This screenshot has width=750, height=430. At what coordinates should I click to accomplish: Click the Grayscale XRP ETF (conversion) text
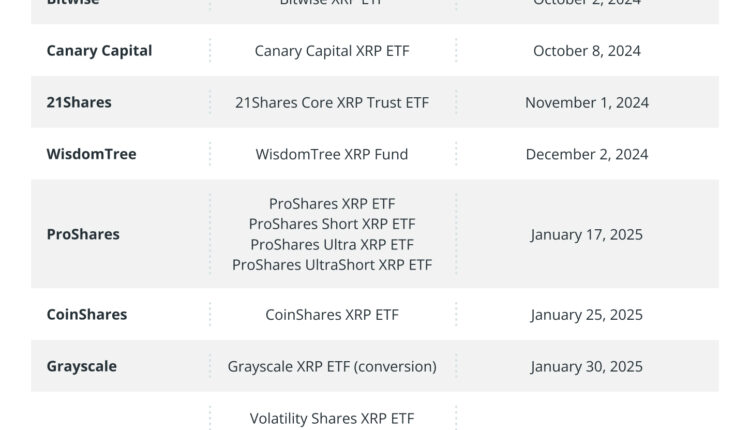coord(332,366)
